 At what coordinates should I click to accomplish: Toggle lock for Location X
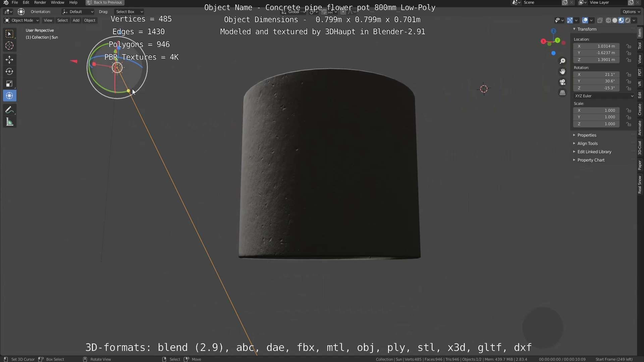[629, 46]
